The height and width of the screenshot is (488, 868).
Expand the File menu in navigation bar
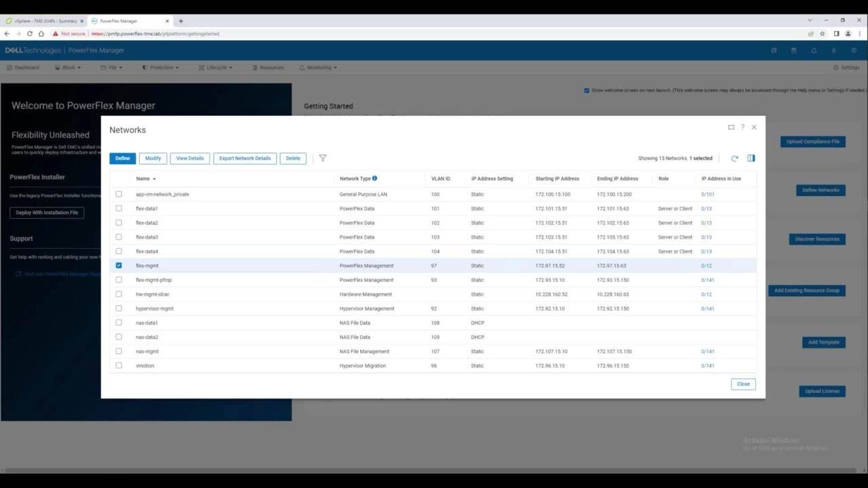(112, 68)
